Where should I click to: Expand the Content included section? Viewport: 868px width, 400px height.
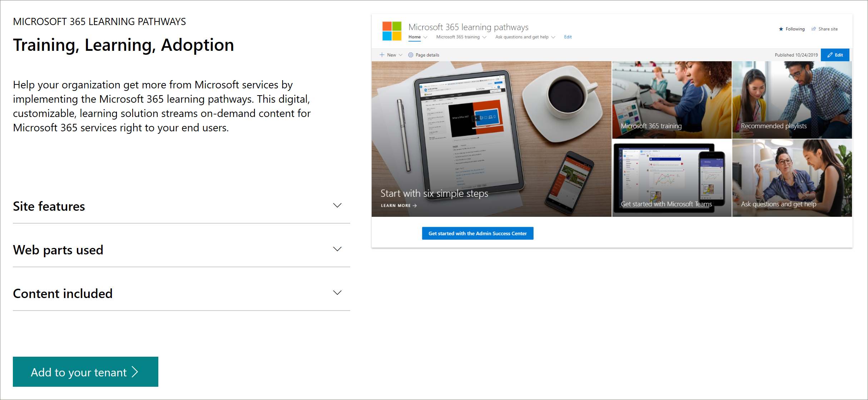pyautogui.click(x=338, y=293)
